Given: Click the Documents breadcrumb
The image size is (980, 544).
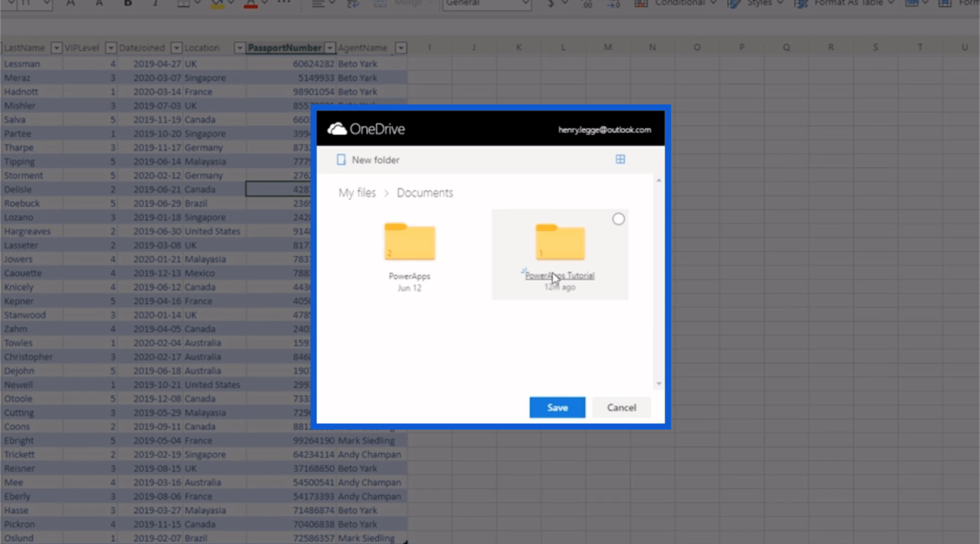Looking at the screenshot, I should 425,193.
